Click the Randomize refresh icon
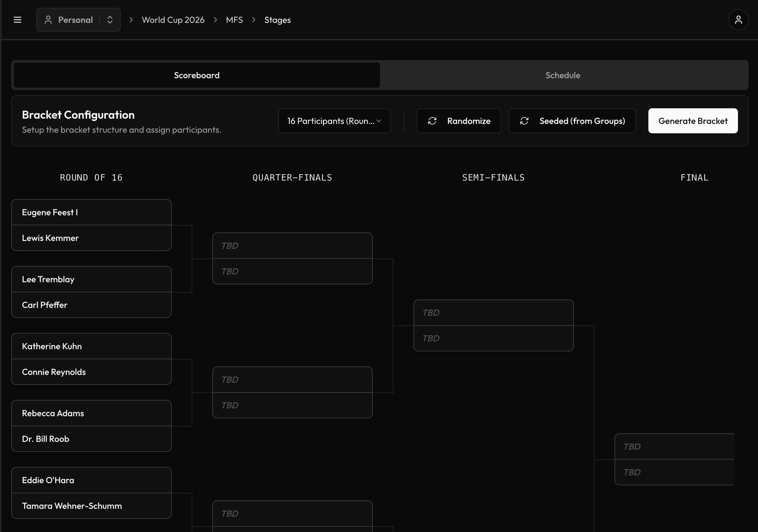758x532 pixels. pyautogui.click(x=432, y=121)
